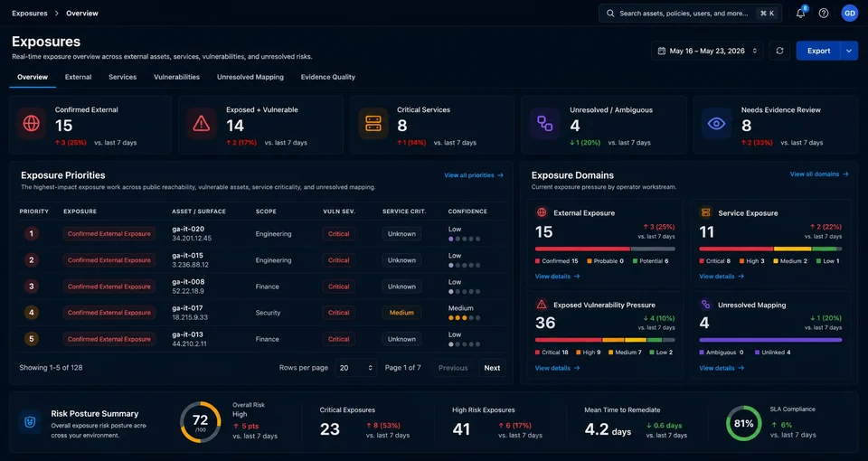868x461 pixels.
Task: Open the GD user avatar menu
Action: 849,13
